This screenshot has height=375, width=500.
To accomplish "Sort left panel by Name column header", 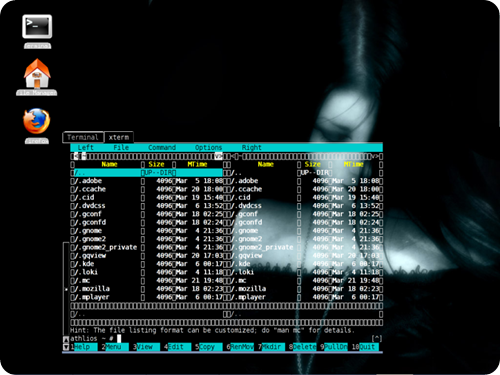I will 109,164.
